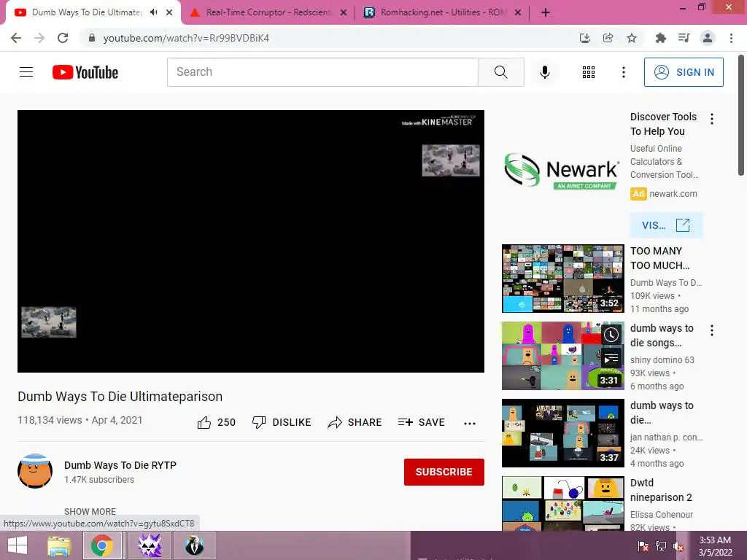Open a new browser tab

pyautogui.click(x=546, y=13)
